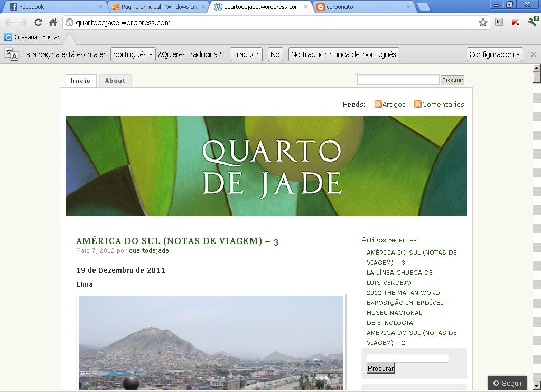Image resolution: width=541 pixels, height=392 pixels.
Task: Open post title América do Sul – 3
Action: (x=177, y=241)
